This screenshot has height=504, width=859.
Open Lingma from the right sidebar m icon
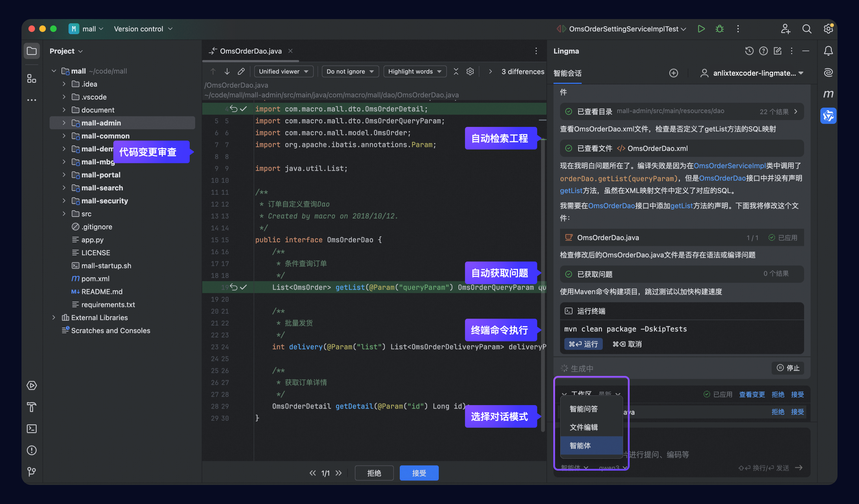[x=829, y=94]
